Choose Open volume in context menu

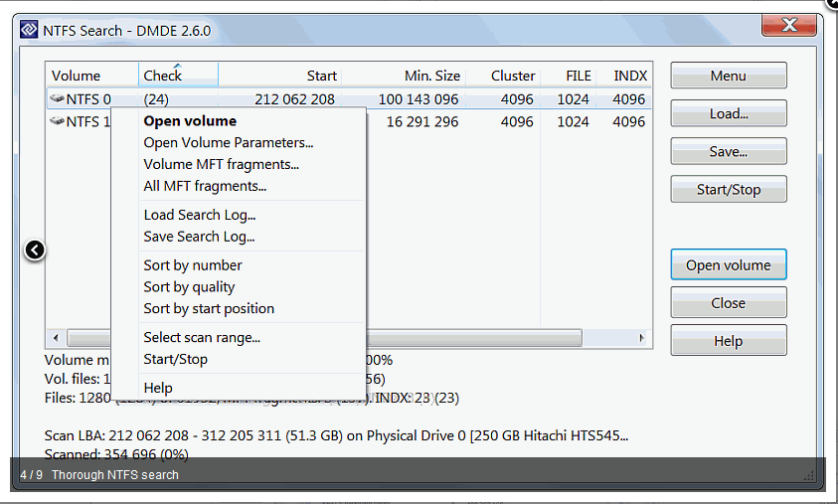(190, 121)
